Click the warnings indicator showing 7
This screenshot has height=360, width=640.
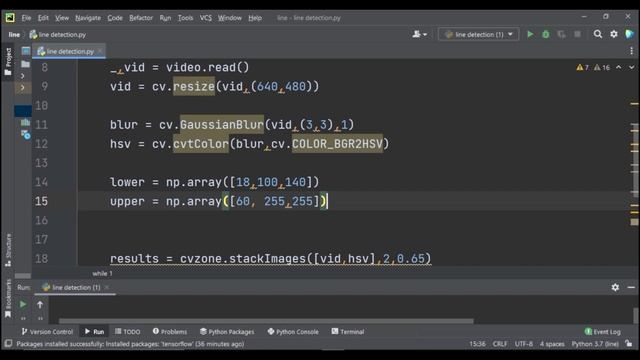582,67
